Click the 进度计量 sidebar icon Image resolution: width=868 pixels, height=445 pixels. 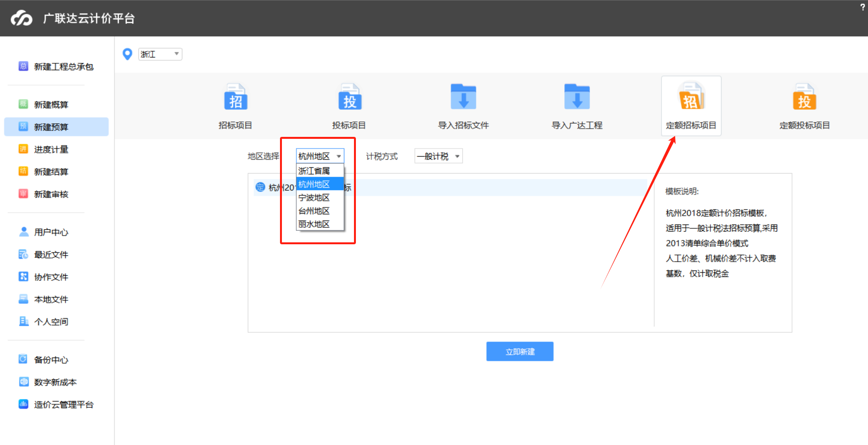[23, 149]
